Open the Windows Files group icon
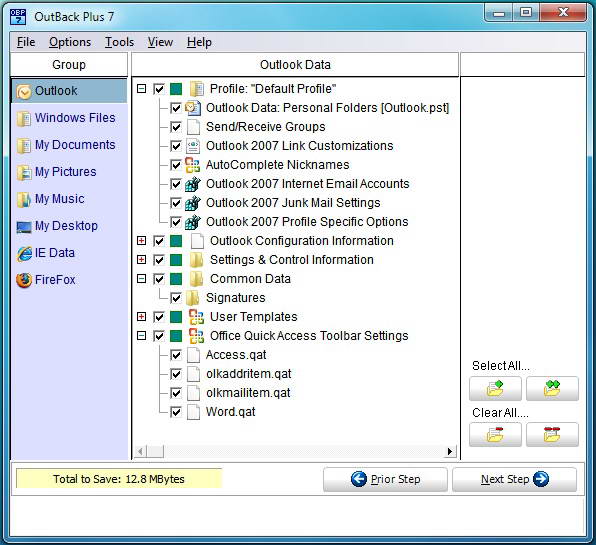596x545 pixels. (24, 119)
